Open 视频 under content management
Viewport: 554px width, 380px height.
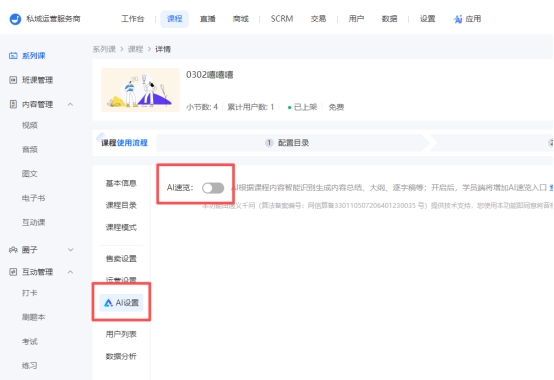click(30, 125)
